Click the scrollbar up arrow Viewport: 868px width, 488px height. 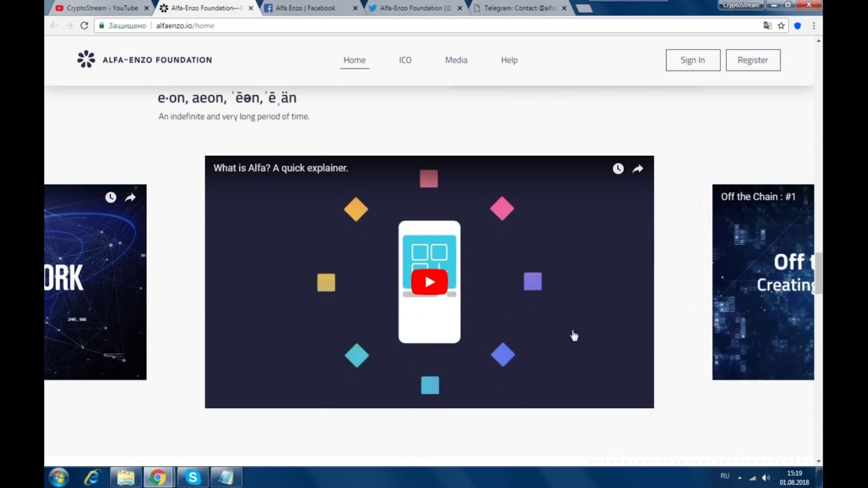(819, 41)
